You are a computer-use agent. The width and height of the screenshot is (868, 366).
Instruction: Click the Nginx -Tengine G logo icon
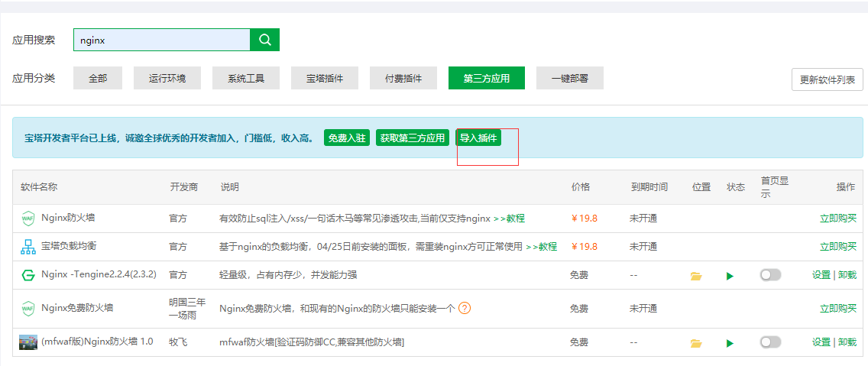click(28, 275)
